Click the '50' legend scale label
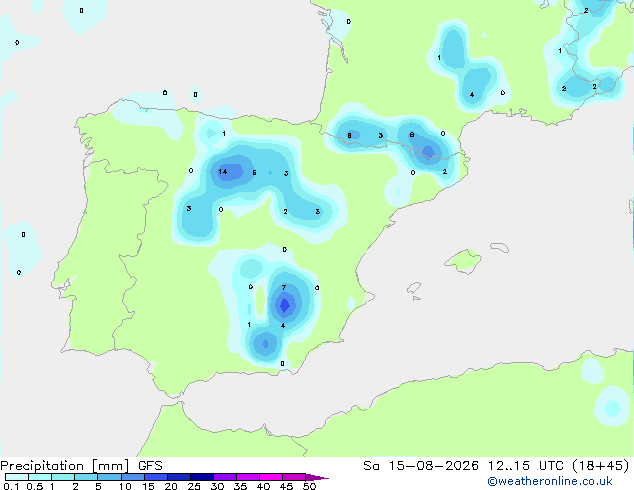Image resolution: width=634 pixels, height=490 pixels. (x=309, y=486)
